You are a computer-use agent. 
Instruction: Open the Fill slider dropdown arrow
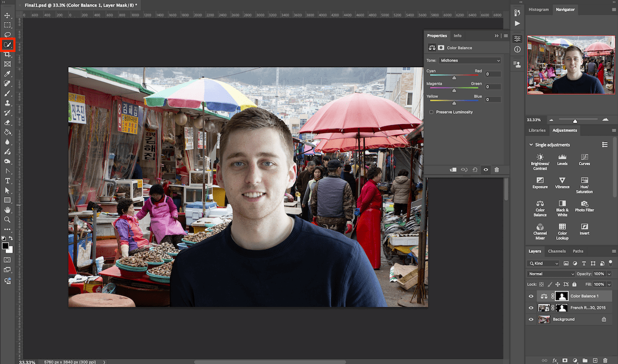[609, 284]
